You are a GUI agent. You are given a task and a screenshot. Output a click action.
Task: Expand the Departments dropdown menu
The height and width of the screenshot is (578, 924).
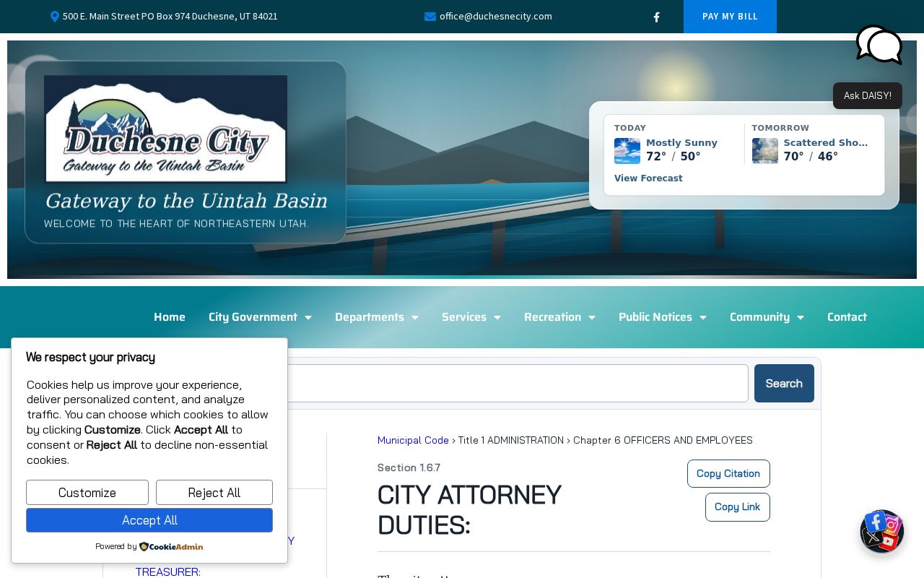[377, 317]
